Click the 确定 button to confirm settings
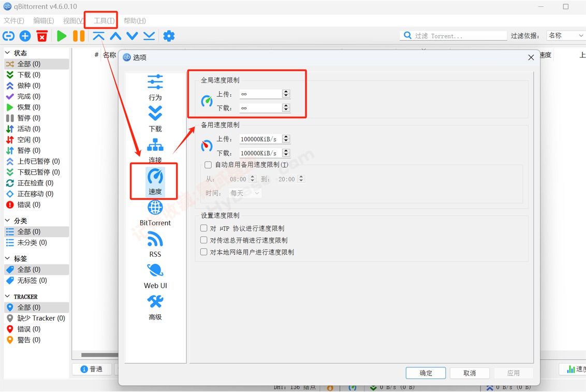Viewport: 586px width, 392px height. click(x=426, y=373)
